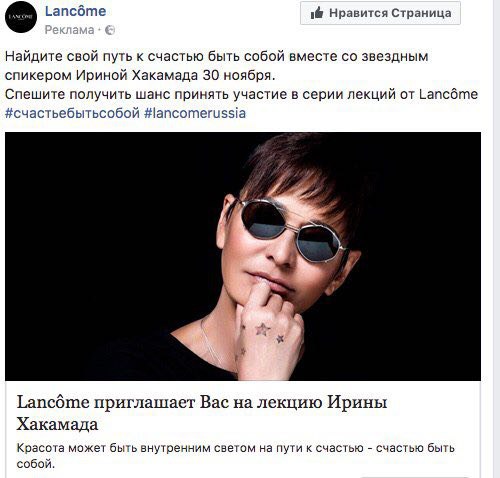Open headline Lancôme приглашает Вас на лекцию
500x478 pixels.
(x=202, y=413)
